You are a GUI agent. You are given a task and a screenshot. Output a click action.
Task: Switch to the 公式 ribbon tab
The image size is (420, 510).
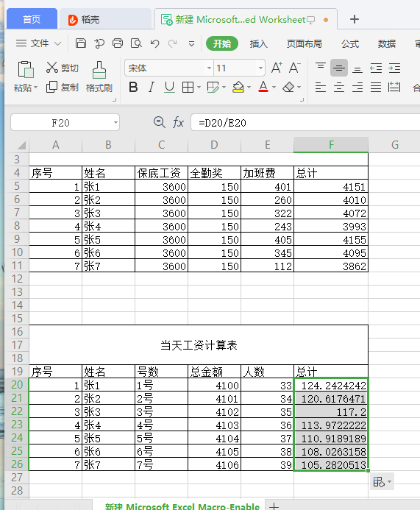click(350, 43)
